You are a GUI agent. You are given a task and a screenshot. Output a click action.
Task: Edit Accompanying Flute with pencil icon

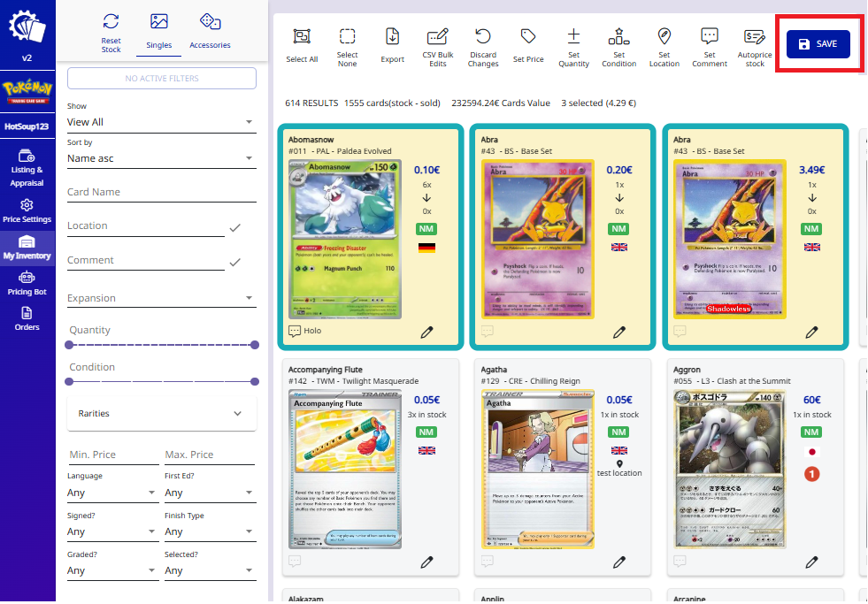426,562
